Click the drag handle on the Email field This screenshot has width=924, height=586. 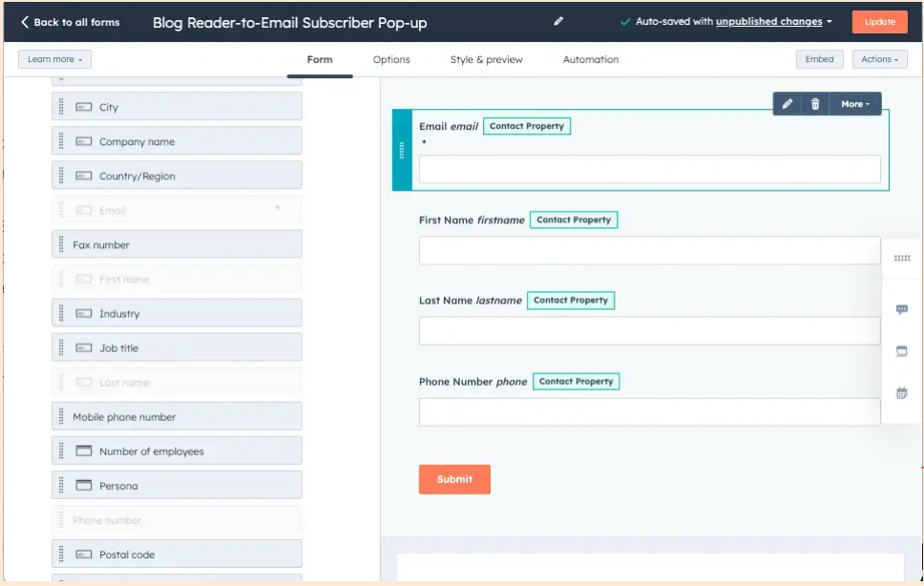(402, 150)
